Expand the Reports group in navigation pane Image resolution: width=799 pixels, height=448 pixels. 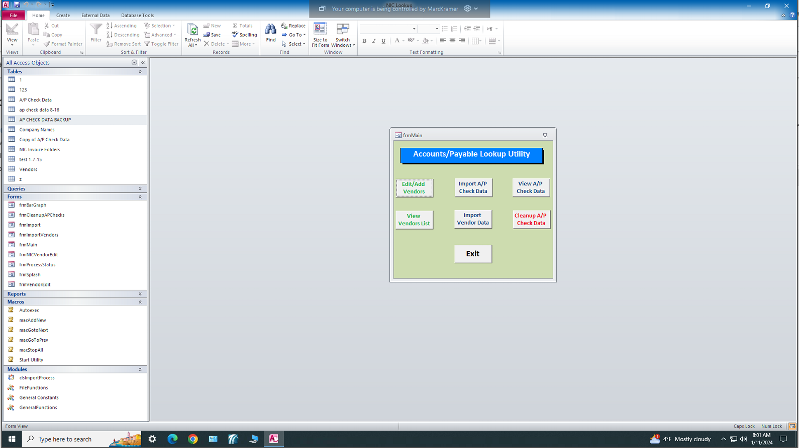140,294
